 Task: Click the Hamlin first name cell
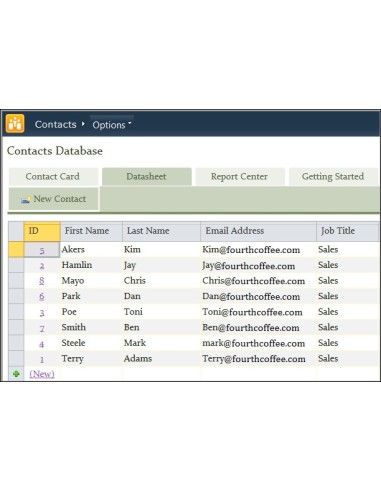[91, 265]
